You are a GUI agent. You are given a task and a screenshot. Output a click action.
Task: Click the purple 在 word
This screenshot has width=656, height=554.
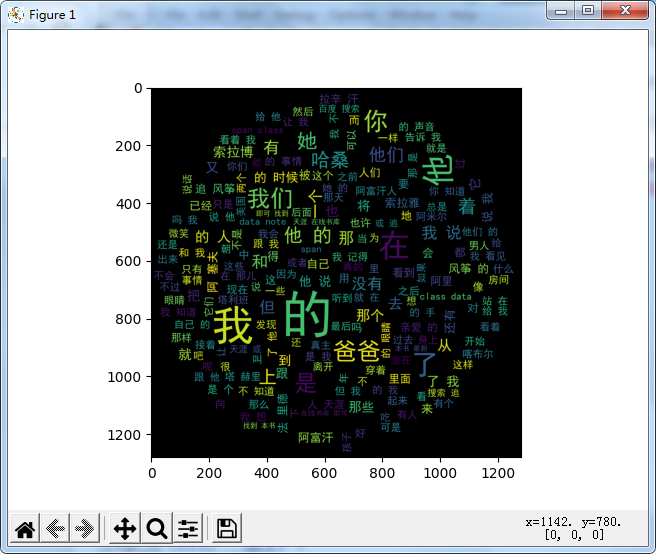pos(394,245)
